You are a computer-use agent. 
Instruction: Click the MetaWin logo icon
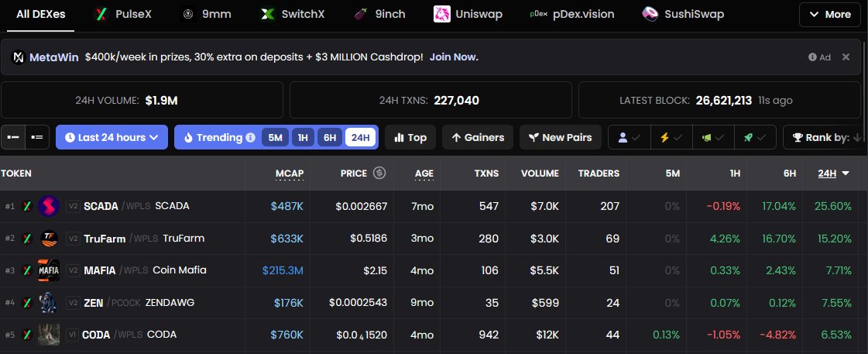[x=19, y=57]
